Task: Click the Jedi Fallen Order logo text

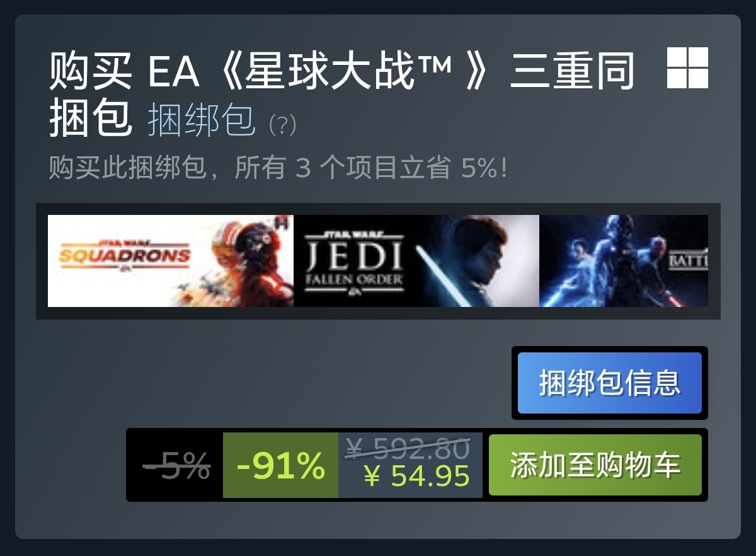Action: tap(354, 264)
